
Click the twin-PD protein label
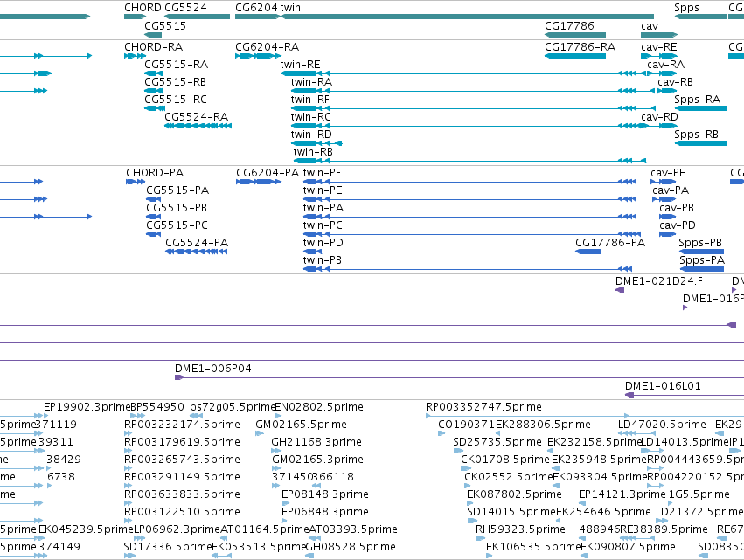(323, 243)
